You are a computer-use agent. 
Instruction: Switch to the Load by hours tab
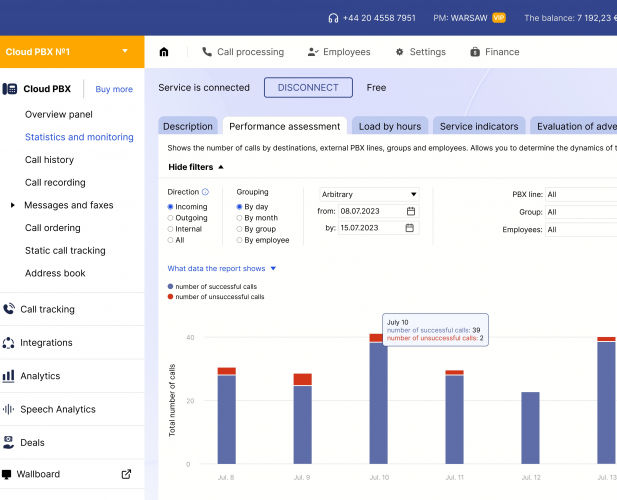(x=389, y=126)
